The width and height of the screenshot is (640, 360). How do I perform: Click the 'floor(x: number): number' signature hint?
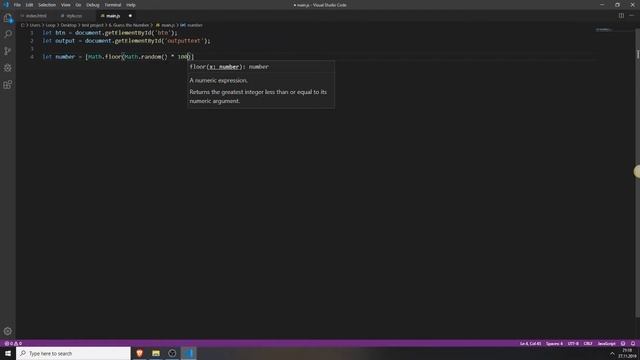click(x=229, y=67)
